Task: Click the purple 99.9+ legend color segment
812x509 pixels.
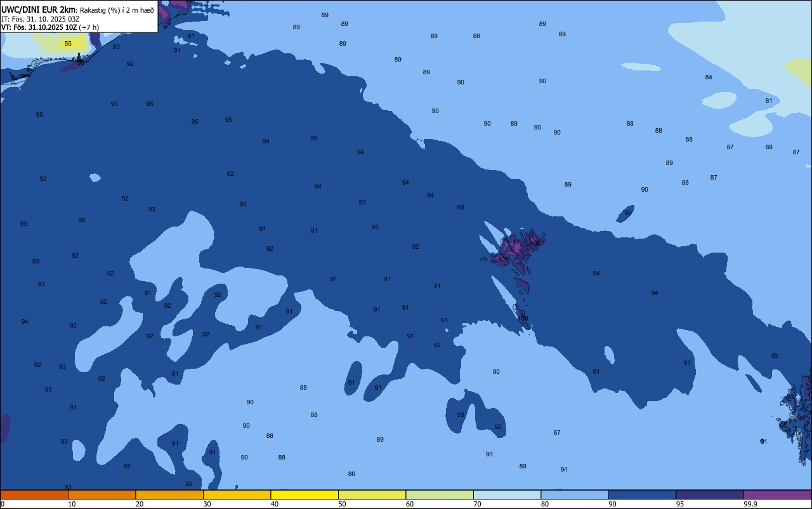Action: [777, 494]
